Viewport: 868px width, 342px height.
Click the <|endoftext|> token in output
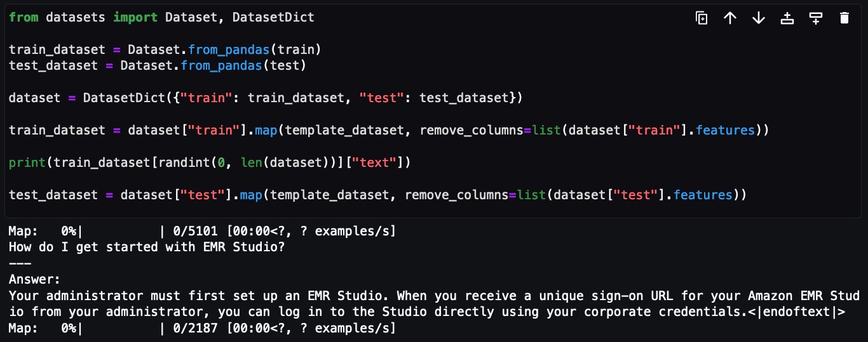click(x=797, y=312)
